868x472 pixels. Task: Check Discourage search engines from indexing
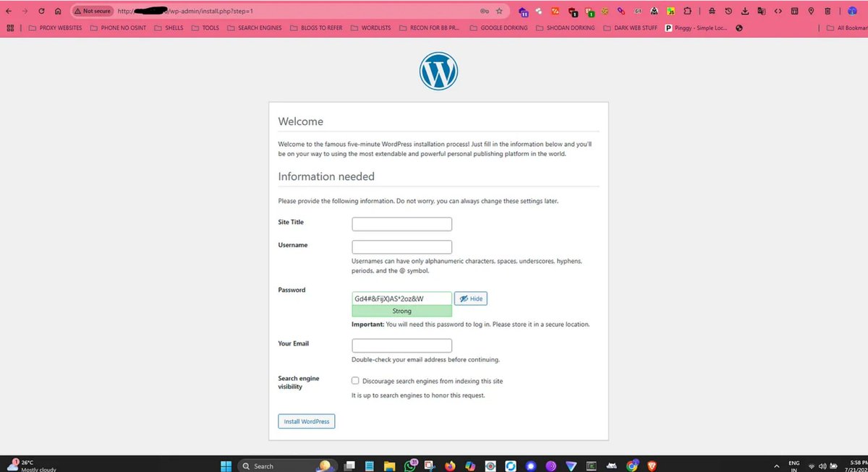click(355, 380)
